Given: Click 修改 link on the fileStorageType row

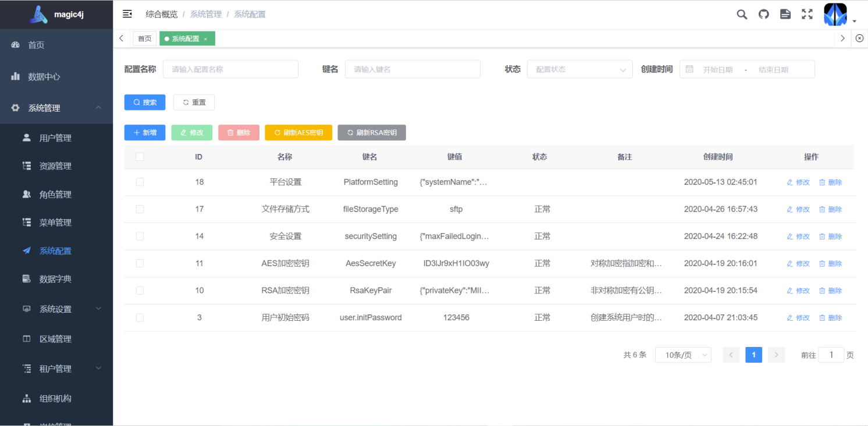Looking at the screenshot, I should tap(798, 209).
